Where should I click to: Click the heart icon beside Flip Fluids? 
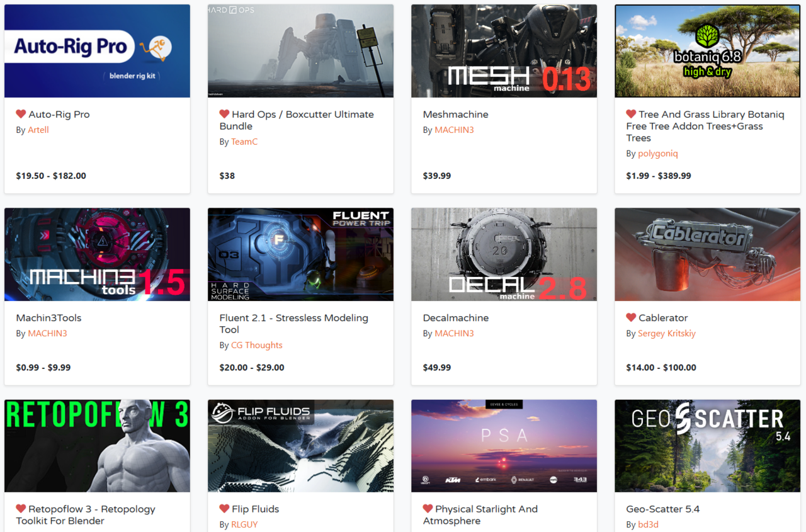pyautogui.click(x=224, y=509)
